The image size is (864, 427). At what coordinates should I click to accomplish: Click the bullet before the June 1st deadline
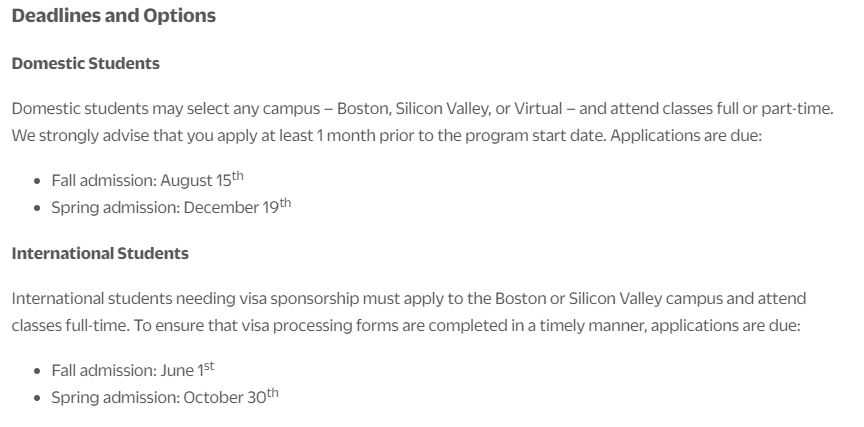[38, 372]
